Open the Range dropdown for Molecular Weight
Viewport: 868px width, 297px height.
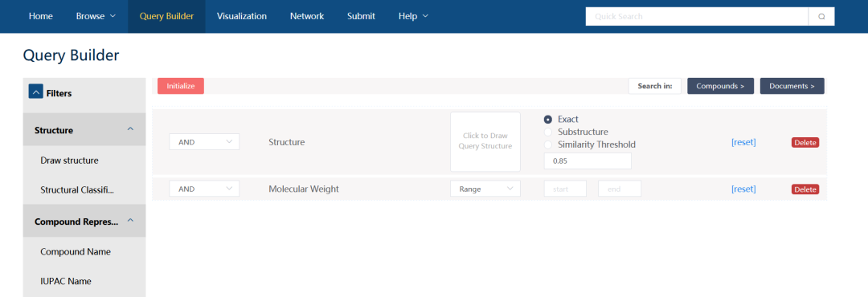pos(485,189)
